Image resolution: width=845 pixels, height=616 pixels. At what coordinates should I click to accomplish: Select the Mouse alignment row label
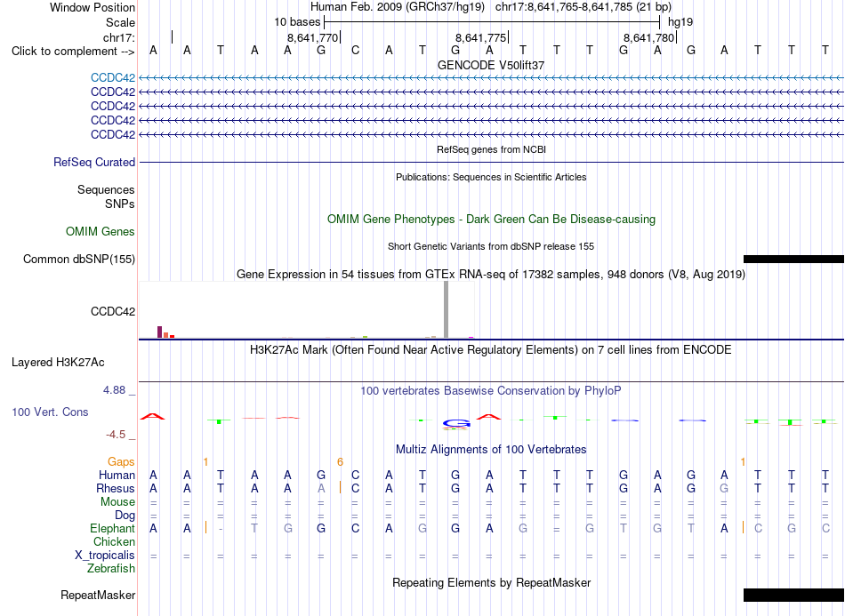point(117,502)
